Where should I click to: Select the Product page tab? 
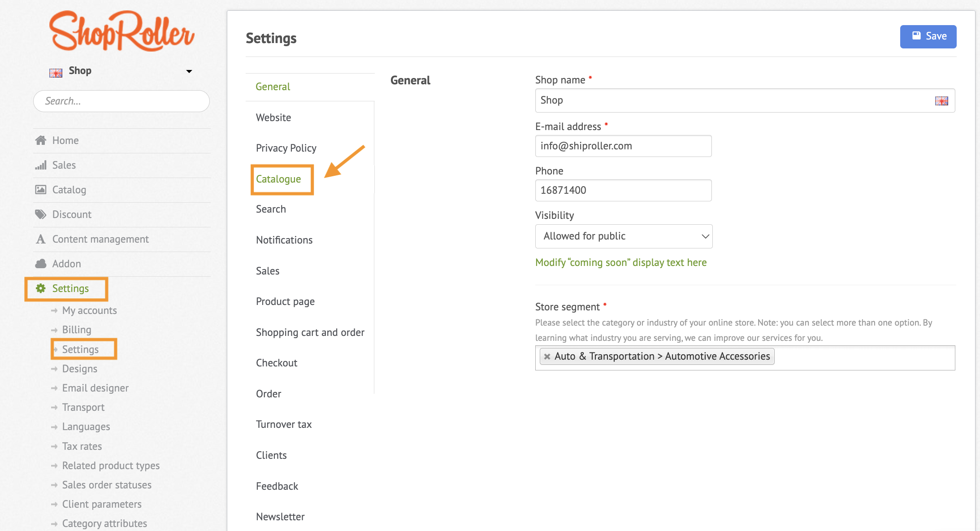(x=285, y=301)
